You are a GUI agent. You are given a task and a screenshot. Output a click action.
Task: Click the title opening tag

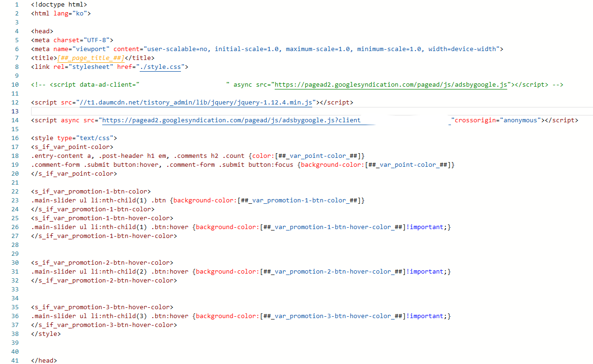tap(44, 58)
